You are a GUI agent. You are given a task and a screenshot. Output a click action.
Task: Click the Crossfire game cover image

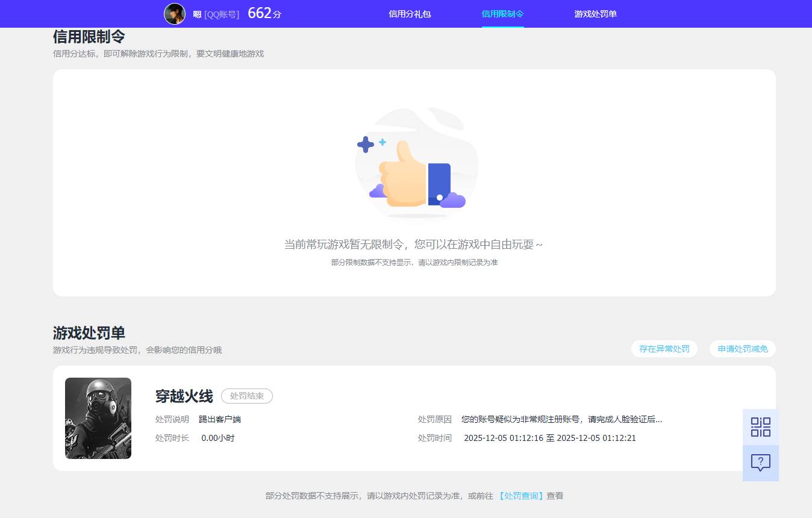point(98,418)
